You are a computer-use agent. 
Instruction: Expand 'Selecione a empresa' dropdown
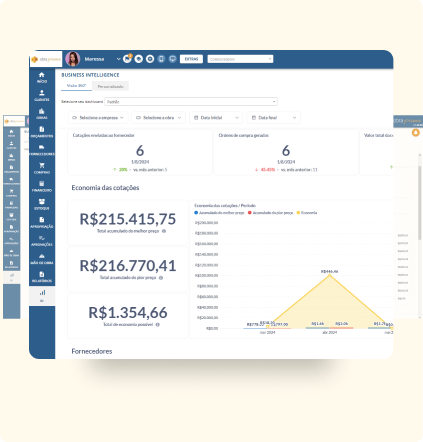[98, 118]
